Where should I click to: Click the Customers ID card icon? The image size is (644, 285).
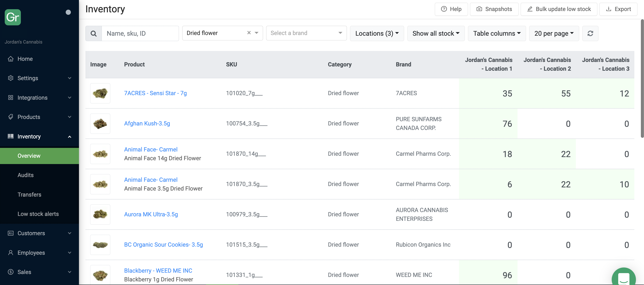click(11, 233)
